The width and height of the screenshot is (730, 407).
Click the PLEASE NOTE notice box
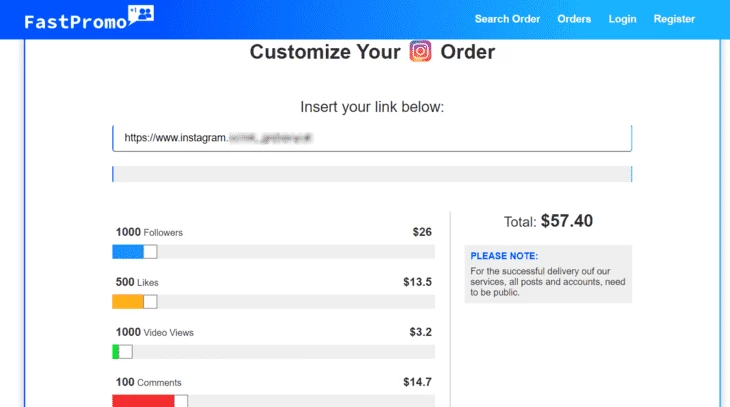pyautogui.click(x=548, y=274)
